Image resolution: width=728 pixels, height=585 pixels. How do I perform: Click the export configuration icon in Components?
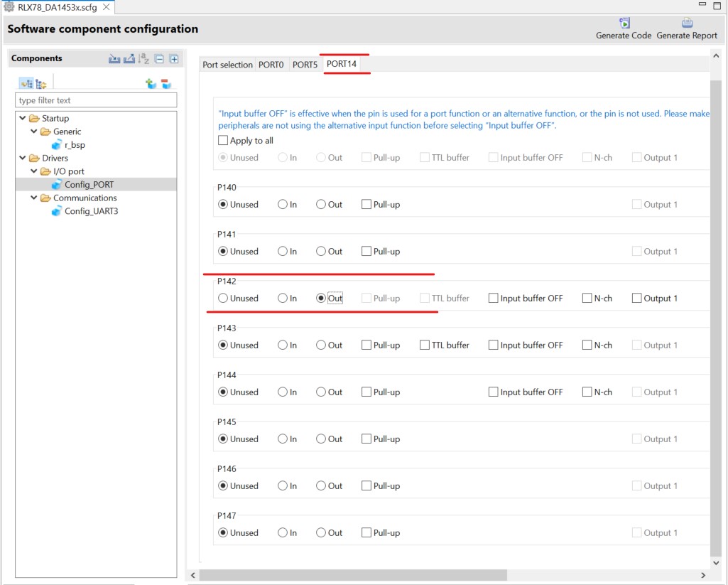(129, 58)
